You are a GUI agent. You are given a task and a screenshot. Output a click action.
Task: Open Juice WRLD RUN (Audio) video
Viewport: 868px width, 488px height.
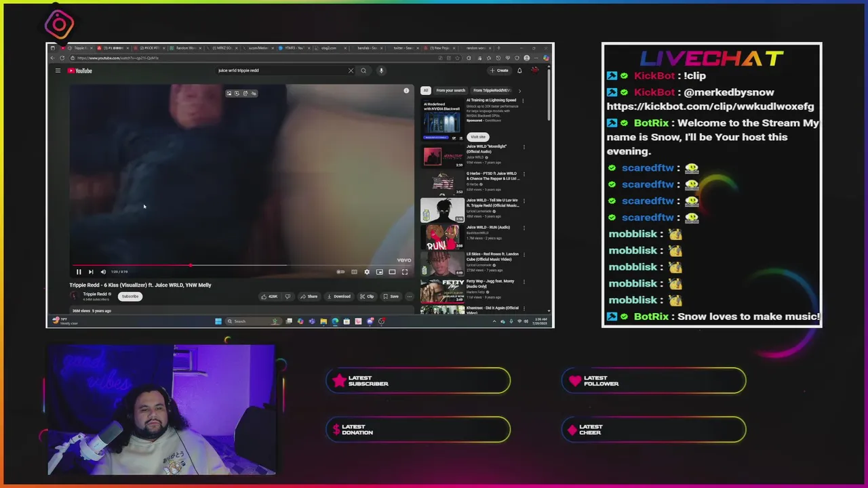442,237
